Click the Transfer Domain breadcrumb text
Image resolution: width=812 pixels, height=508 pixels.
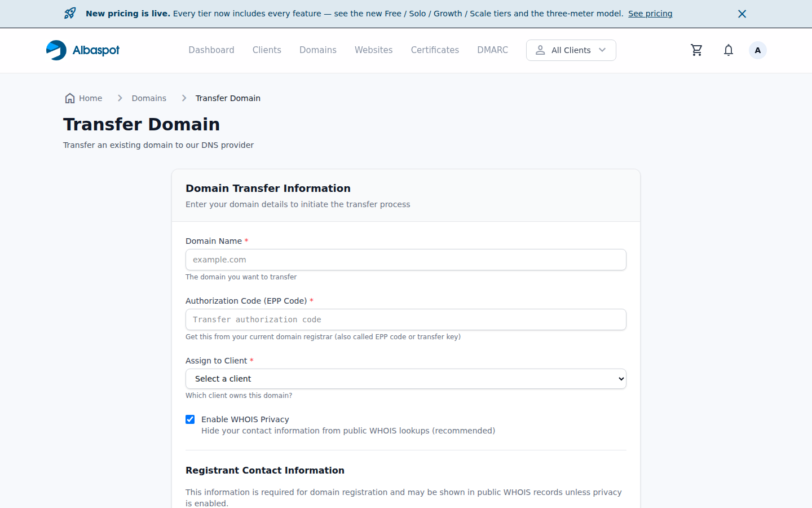click(x=228, y=98)
